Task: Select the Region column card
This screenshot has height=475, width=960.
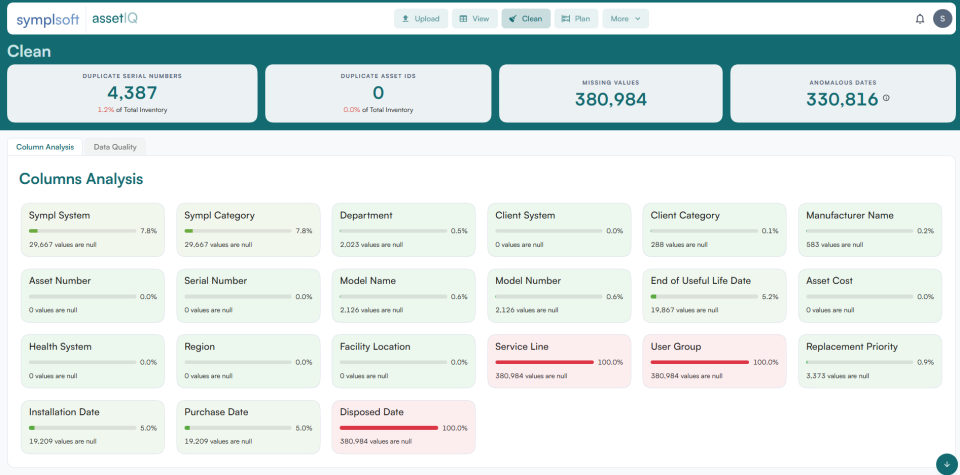Action: point(248,361)
